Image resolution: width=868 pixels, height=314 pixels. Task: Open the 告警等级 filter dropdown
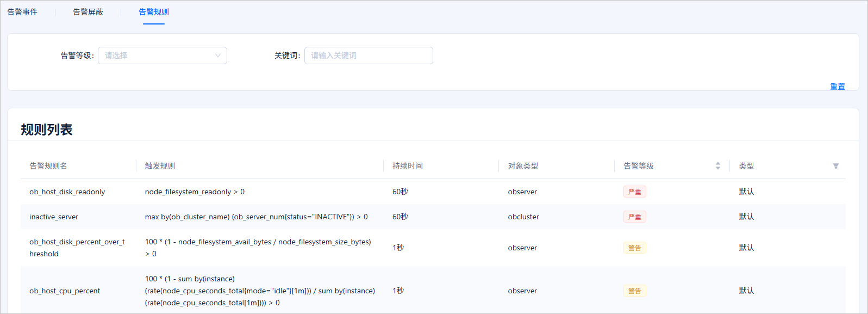162,56
